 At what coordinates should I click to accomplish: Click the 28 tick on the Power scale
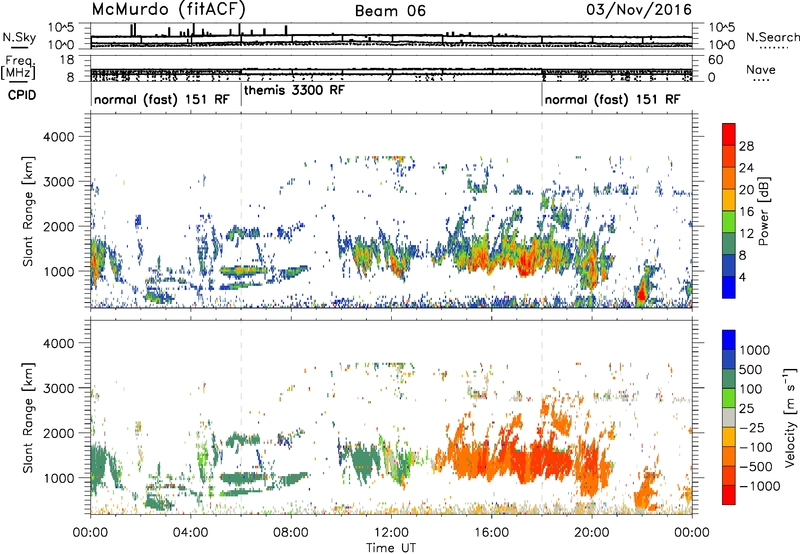[746, 146]
